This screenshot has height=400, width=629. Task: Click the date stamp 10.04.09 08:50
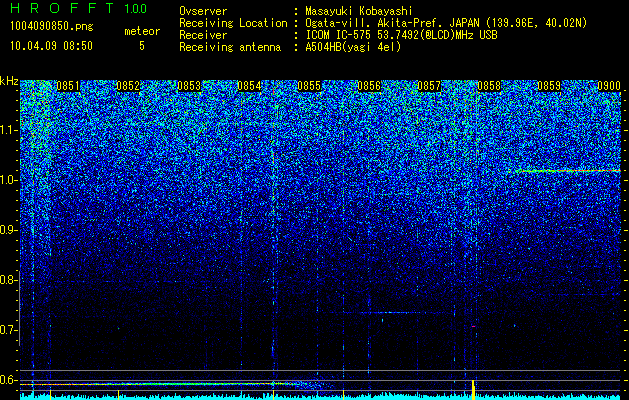pyautogui.click(x=51, y=46)
